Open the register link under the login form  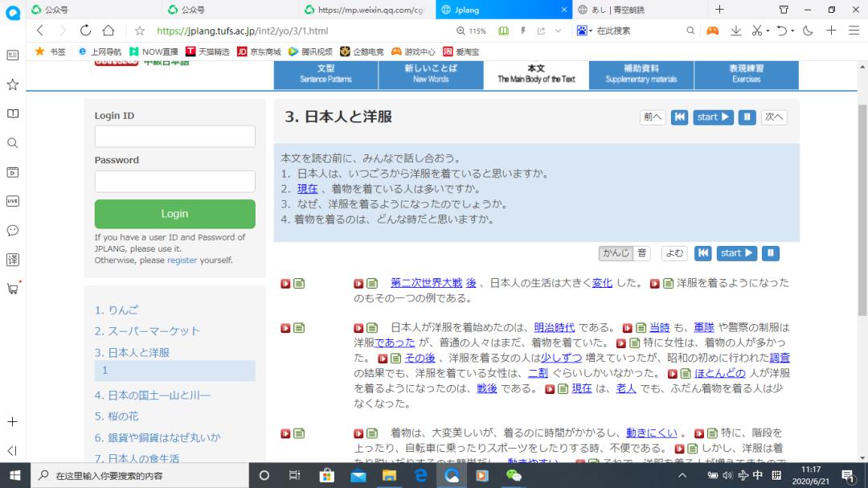pos(182,260)
